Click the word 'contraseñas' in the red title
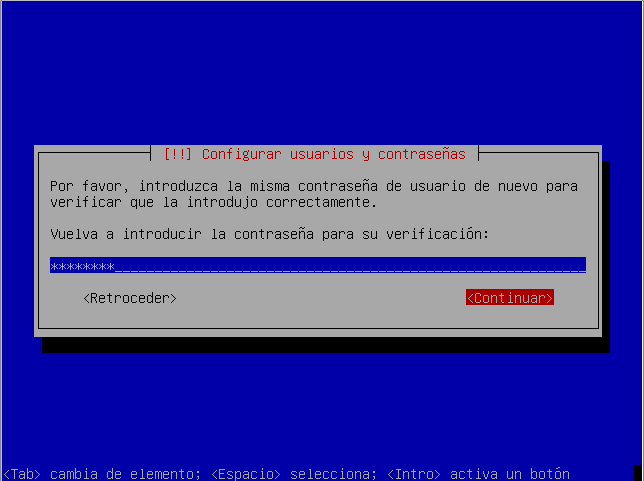This screenshot has height=481, width=644. click(x=422, y=154)
